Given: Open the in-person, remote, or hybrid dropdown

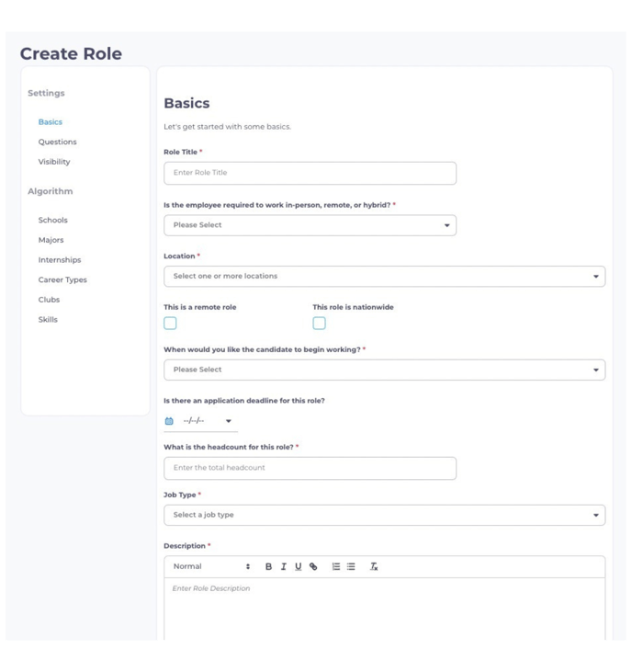Looking at the screenshot, I should (x=310, y=225).
